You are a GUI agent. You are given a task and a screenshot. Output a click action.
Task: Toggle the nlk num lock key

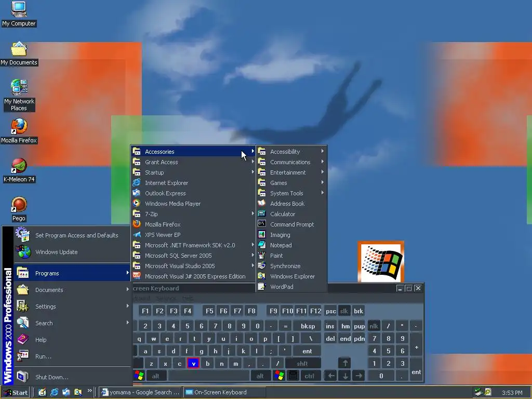[x=374, y=326]
